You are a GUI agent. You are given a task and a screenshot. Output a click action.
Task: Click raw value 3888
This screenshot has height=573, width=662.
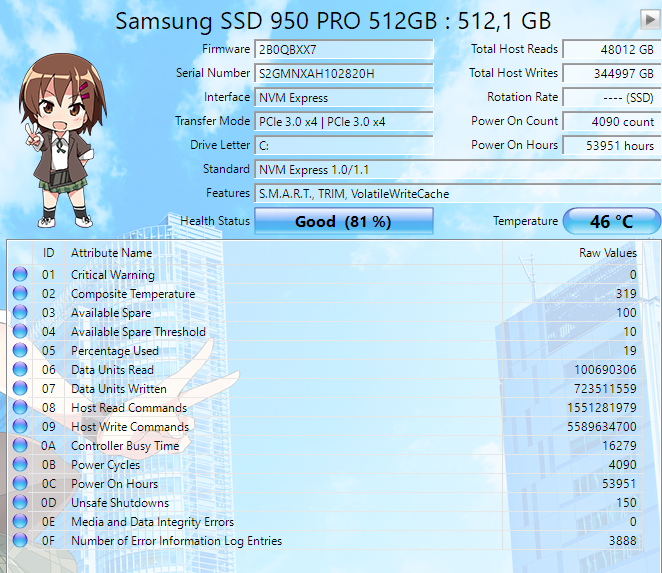(x=622, y=541)
